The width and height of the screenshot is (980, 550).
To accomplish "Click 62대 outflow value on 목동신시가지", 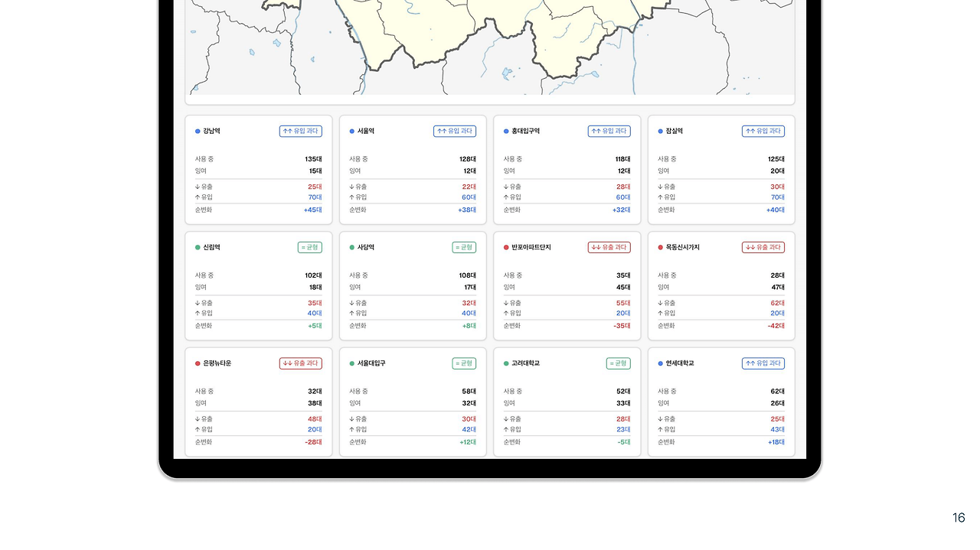I will click(x=778, y=303).
